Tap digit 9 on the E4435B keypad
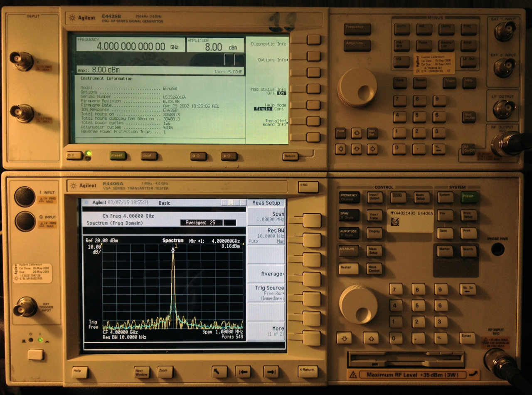The width and height of the screenshot is (532, 395). tap(438, 101)
